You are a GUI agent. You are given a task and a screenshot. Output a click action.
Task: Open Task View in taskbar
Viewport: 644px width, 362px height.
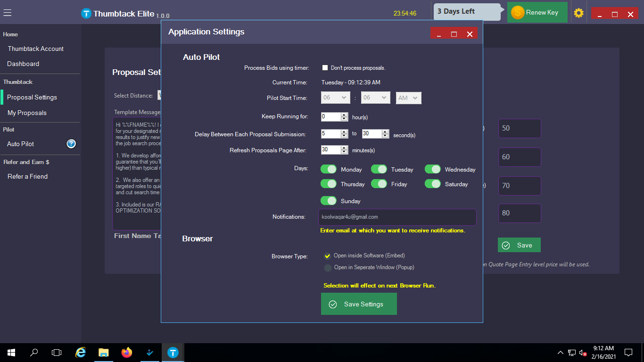coord(57,353)
